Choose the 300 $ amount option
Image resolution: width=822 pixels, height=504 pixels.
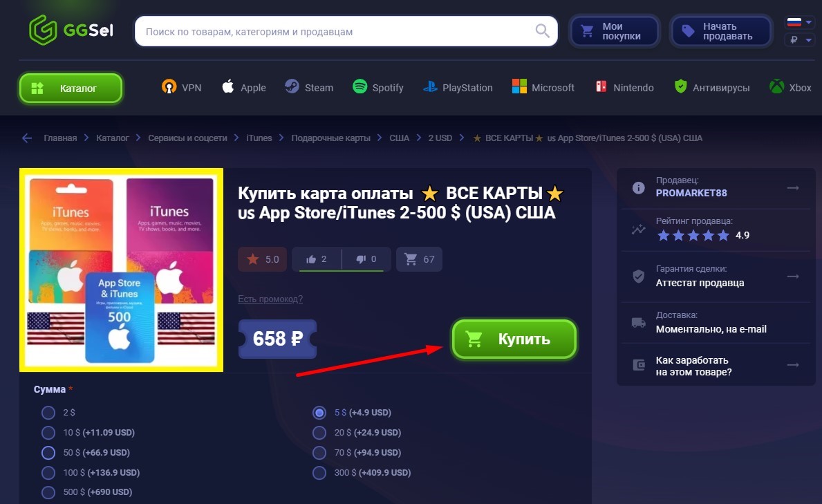pyautogui.click(x=319, y=472)
